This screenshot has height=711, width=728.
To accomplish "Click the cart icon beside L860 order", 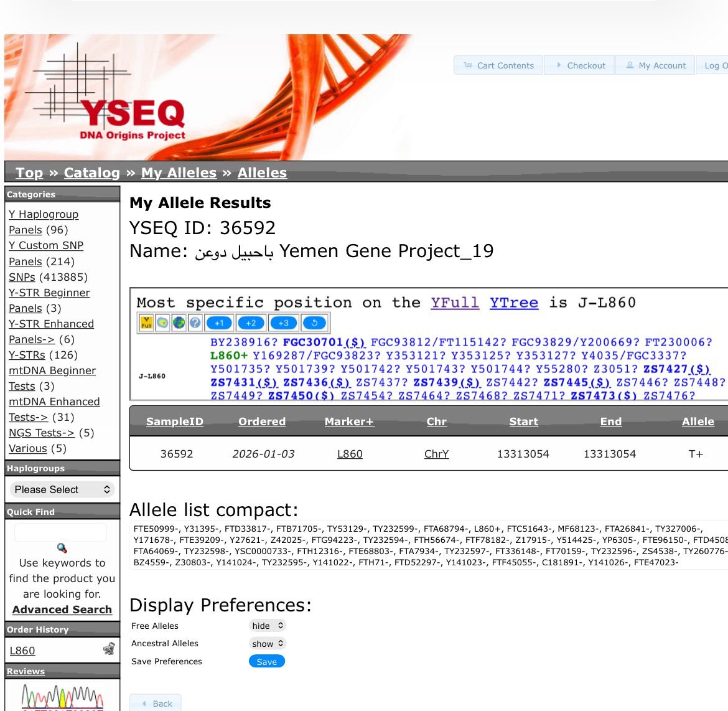I will point(109,649).
